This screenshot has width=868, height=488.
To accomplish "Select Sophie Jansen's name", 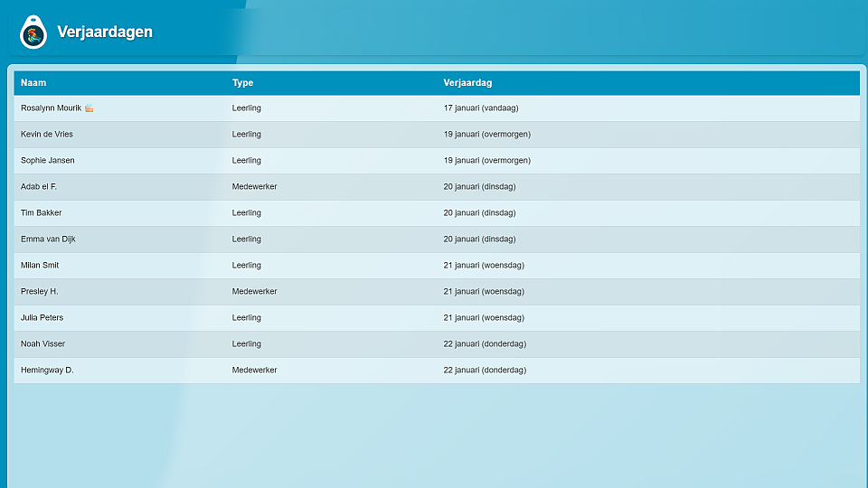I will (x=48, y=161).
